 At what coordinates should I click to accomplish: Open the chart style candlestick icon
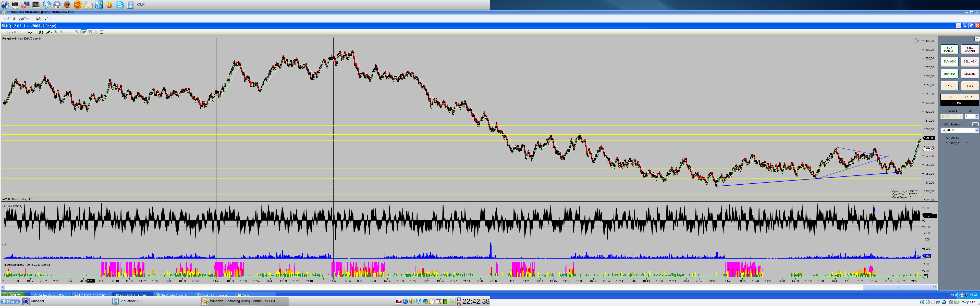pos(41,32)
